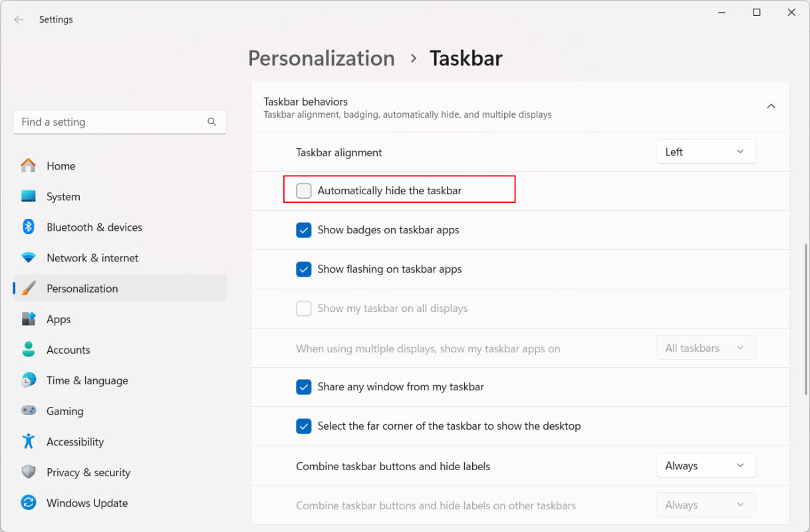Click the Gaming controller icon

pos(28,410)
